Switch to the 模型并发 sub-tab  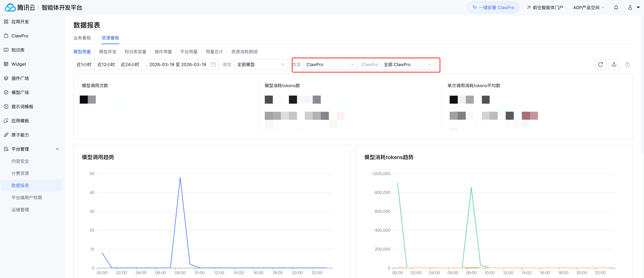[x=108, y=52]
